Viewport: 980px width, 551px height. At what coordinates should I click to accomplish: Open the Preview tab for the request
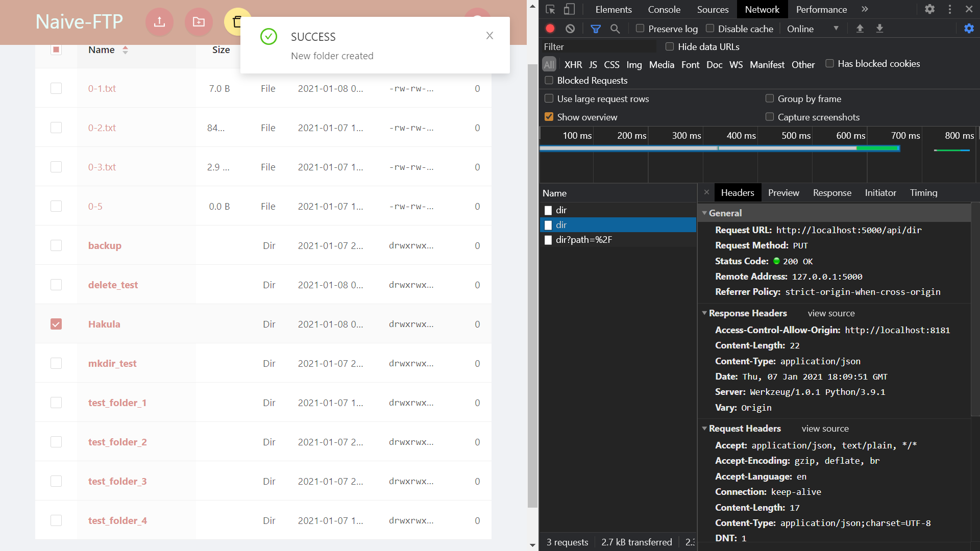point(783,192)
